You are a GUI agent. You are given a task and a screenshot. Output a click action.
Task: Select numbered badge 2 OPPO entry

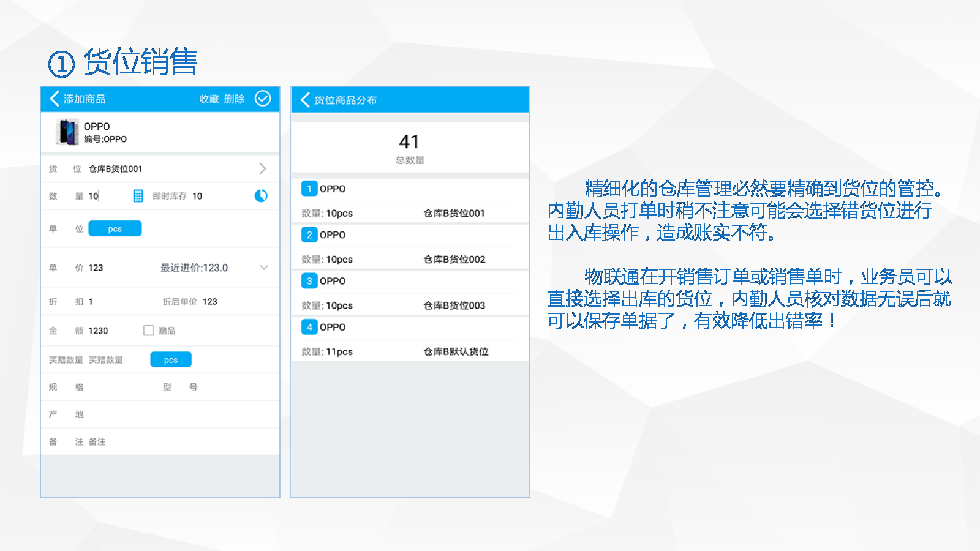coord(309,234)
